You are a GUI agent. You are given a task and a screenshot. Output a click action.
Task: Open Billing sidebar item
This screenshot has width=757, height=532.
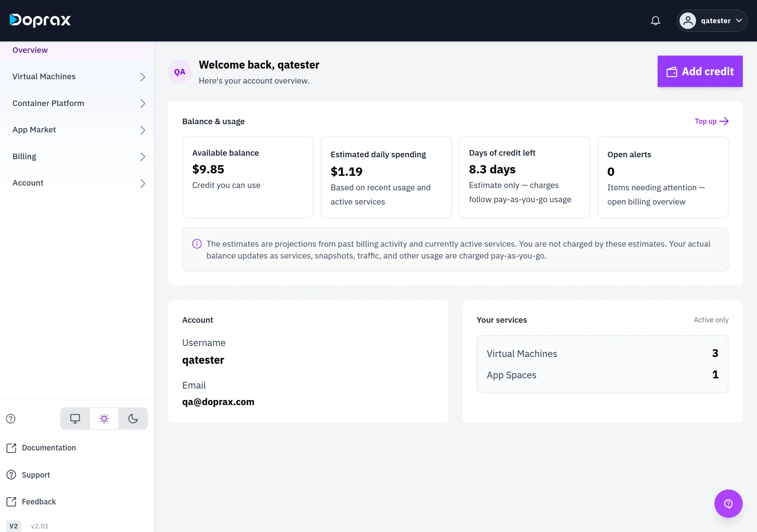pos(77,156)
